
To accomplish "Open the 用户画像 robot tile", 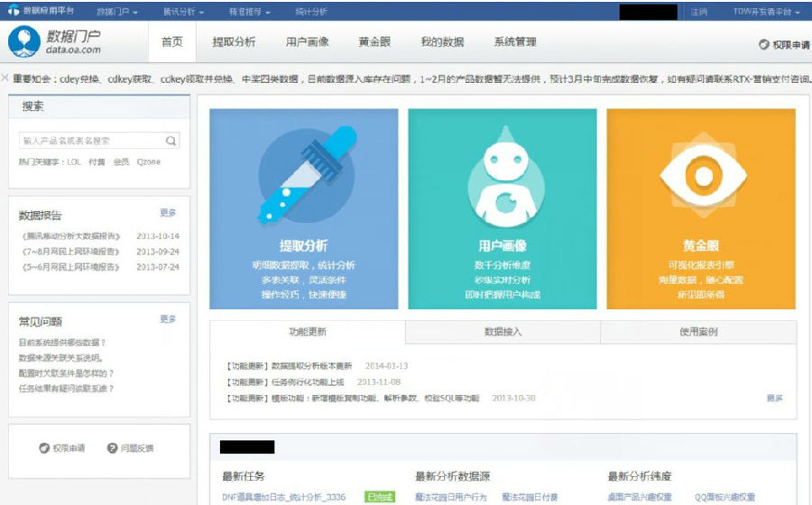I will (x=502, y=209).
